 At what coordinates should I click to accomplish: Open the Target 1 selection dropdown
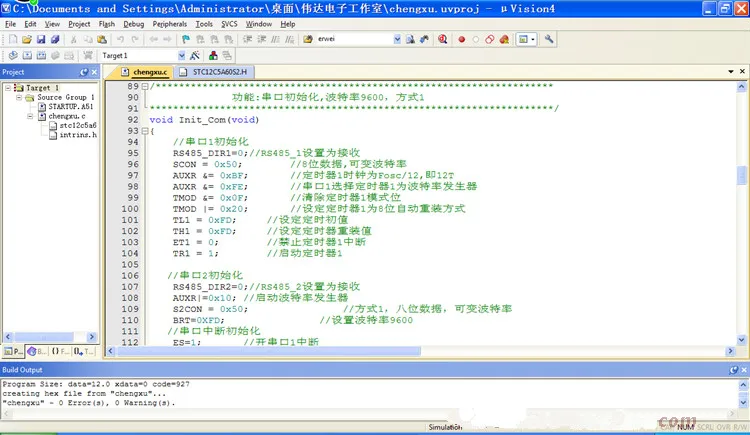(181, 56)
